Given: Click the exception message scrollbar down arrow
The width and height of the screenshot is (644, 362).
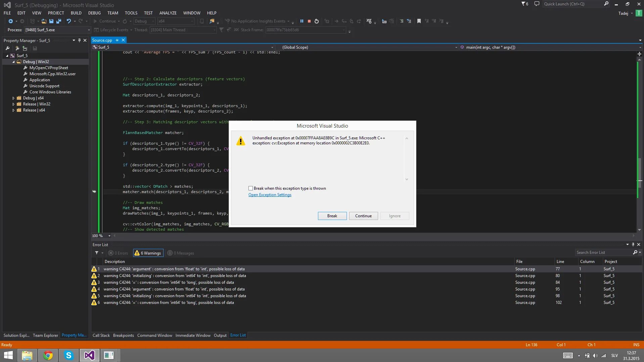Looking at the screenshot, I should click(x=407, y=179).
